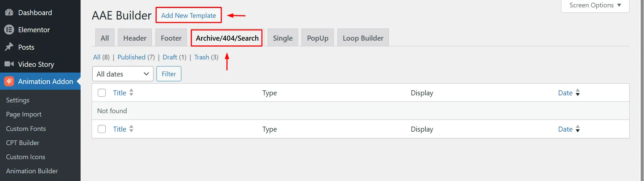Click the Posts pushpin icon
Screen dimensions: 644x181
[x=9, y=47]
